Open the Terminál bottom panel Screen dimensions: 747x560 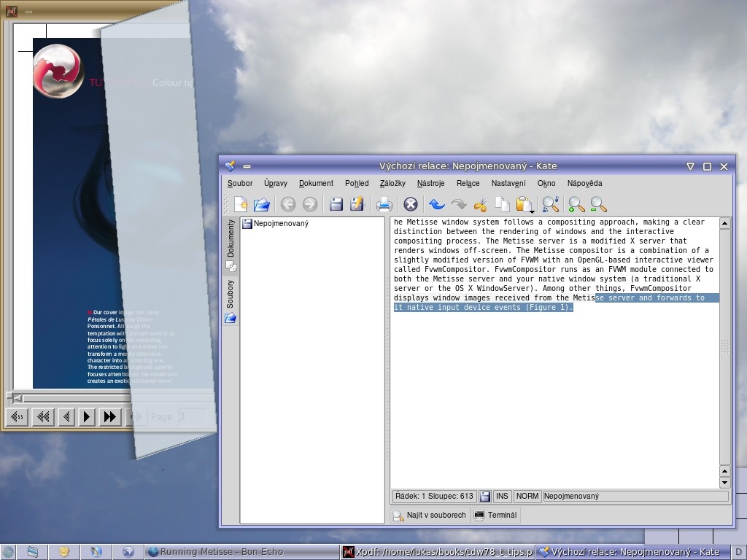pyautogui.click(x=495, y=515)
